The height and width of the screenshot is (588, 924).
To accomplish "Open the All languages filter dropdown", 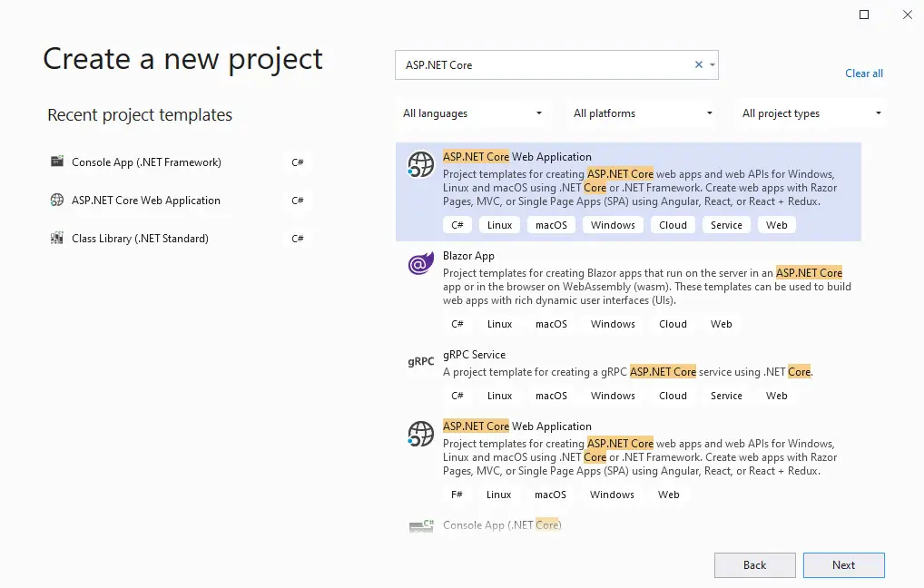I will click(x=472, y=113).
